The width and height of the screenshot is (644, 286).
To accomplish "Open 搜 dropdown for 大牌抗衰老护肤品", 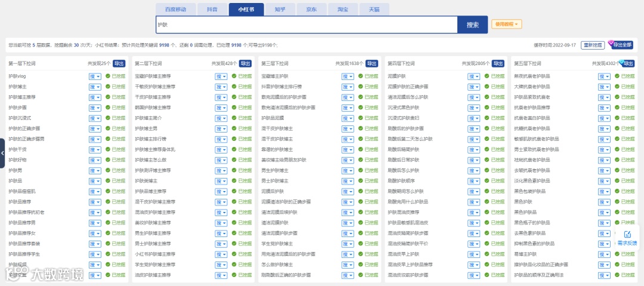I will point(604,87).
